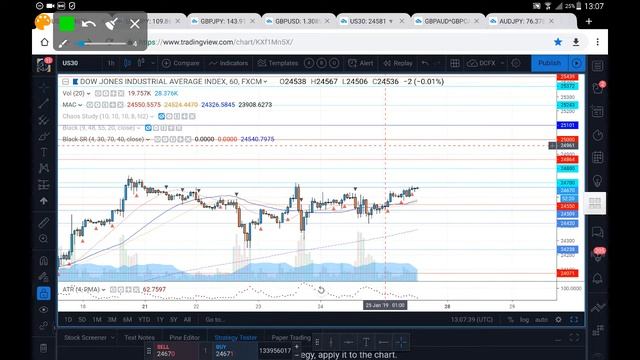Toggle visibility of Black indicator

pos(148,128)
